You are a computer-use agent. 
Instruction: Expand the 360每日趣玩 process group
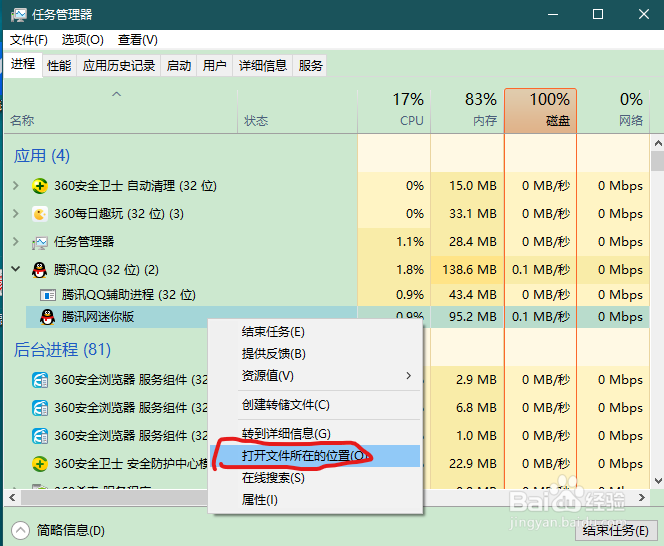point(16,213)
